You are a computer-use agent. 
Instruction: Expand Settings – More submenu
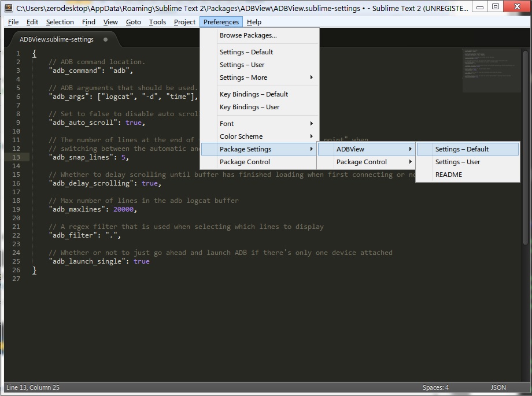coord(260,77)
